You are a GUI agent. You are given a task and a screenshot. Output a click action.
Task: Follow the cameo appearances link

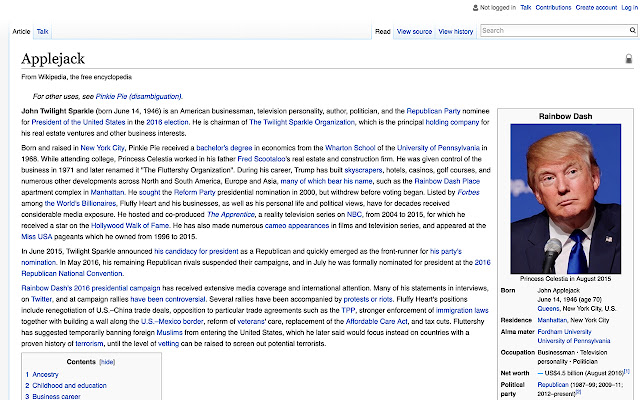297,225
